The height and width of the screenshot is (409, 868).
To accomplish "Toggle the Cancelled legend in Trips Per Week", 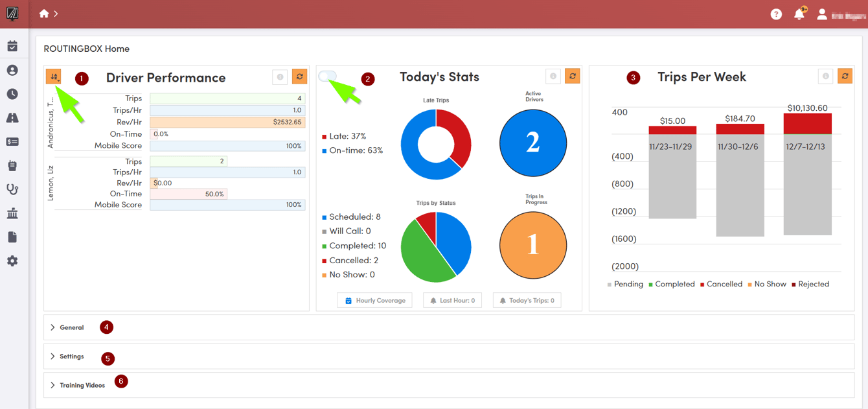I will pos(721,284).
